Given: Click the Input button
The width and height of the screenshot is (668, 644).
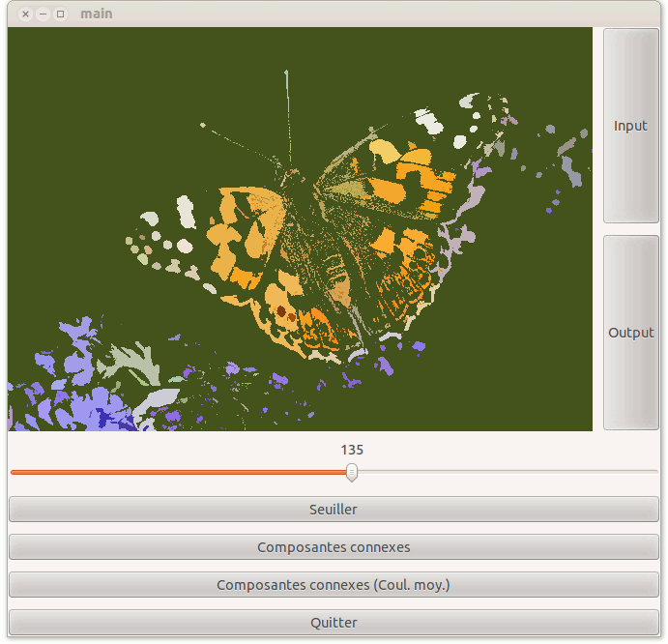Looking at the screenshot, I should click(x=630, y=126).
